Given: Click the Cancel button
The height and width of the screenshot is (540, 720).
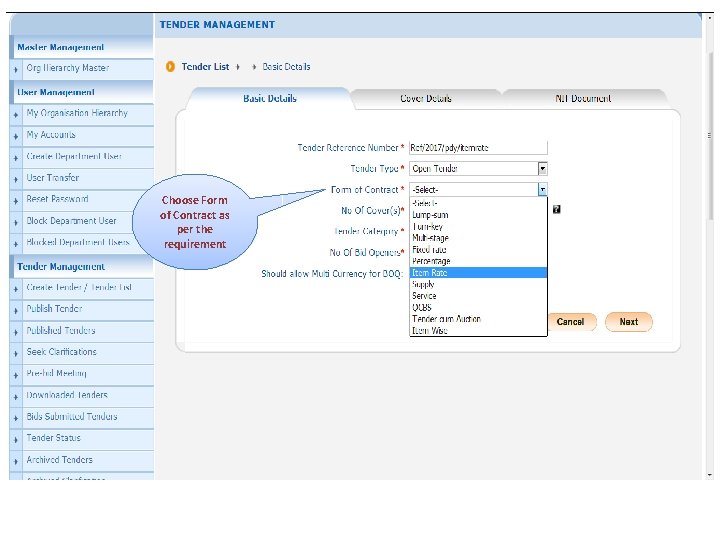Looking at the screenshot, I should pyautogui.click(x=570, y=321).
